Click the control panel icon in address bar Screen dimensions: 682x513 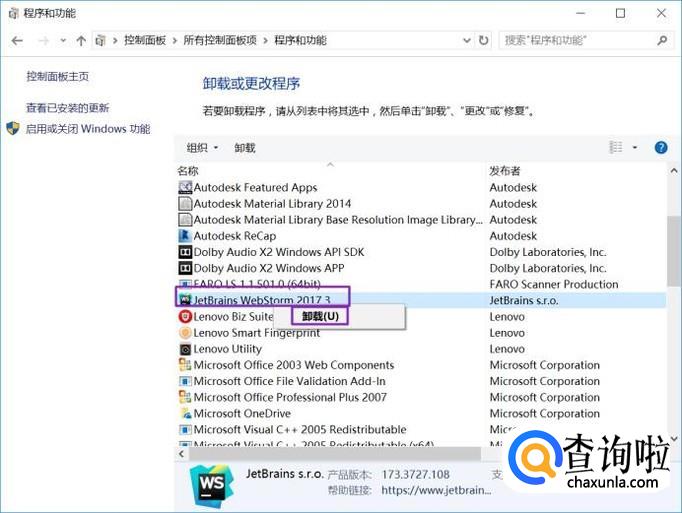pyautogui.click(x=100, y=41)
